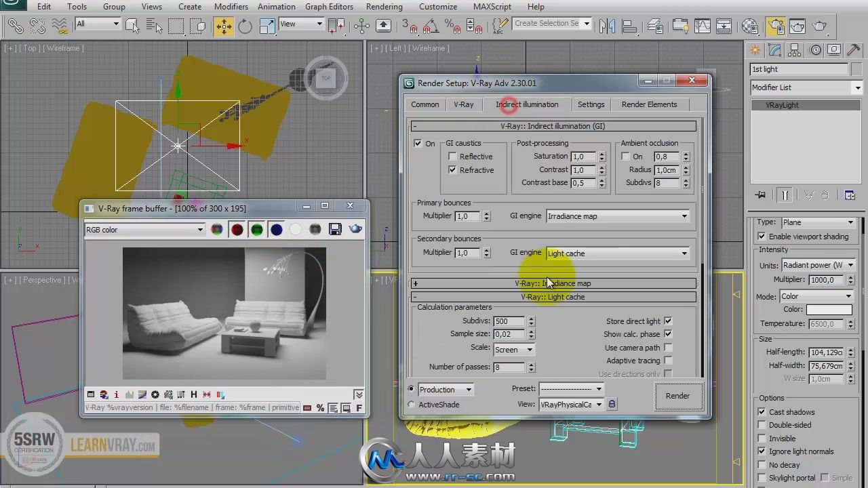The image size is (868, 488).
Task: Open Render Setup teapot icon
Action: click(775, 26)
